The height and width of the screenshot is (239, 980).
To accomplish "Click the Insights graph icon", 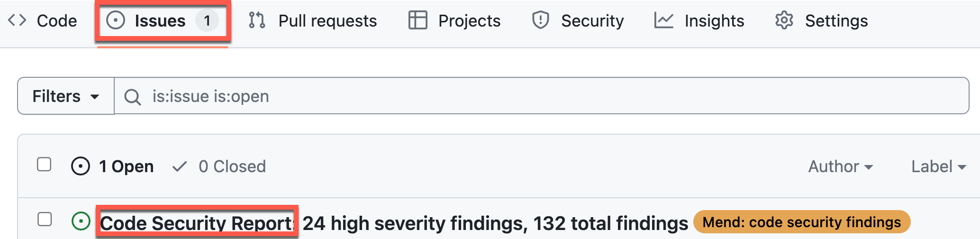I will point(663,20).
